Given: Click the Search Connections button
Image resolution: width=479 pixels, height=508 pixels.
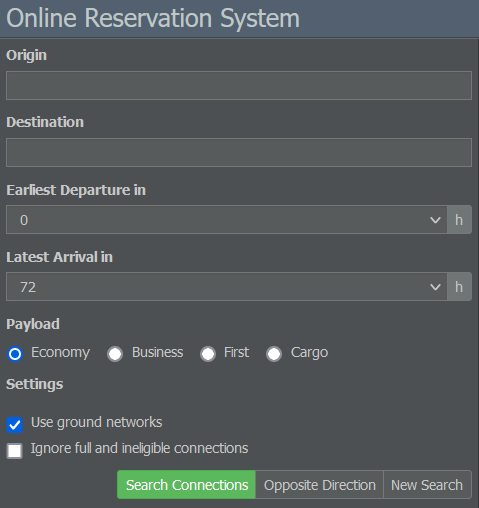Looking at the screenshot, I should (x=186, y=485).
